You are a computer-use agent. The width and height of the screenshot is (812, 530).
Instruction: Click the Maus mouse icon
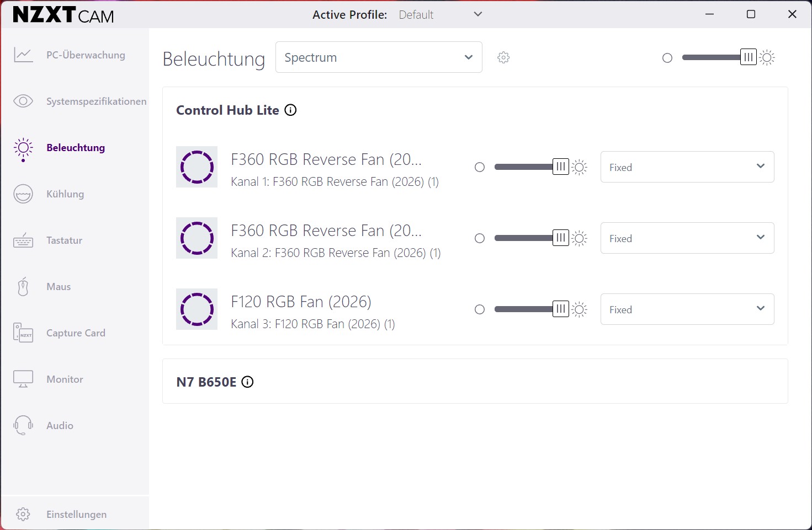[23, 287]
